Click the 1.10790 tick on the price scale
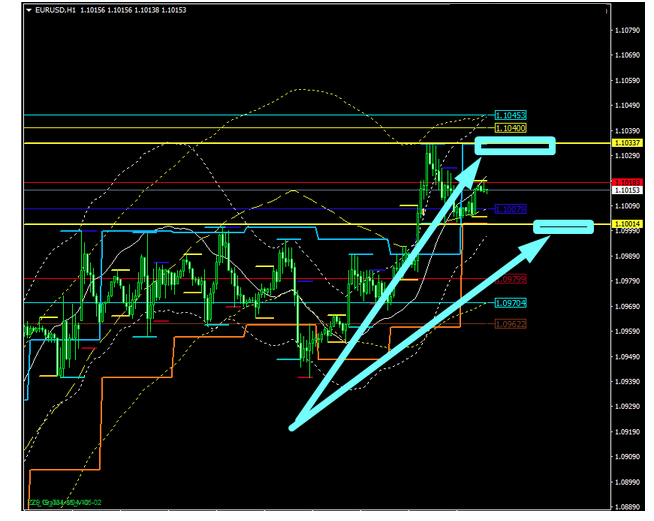The width and height of the screenshot is (654, 521). click(628, 30)
